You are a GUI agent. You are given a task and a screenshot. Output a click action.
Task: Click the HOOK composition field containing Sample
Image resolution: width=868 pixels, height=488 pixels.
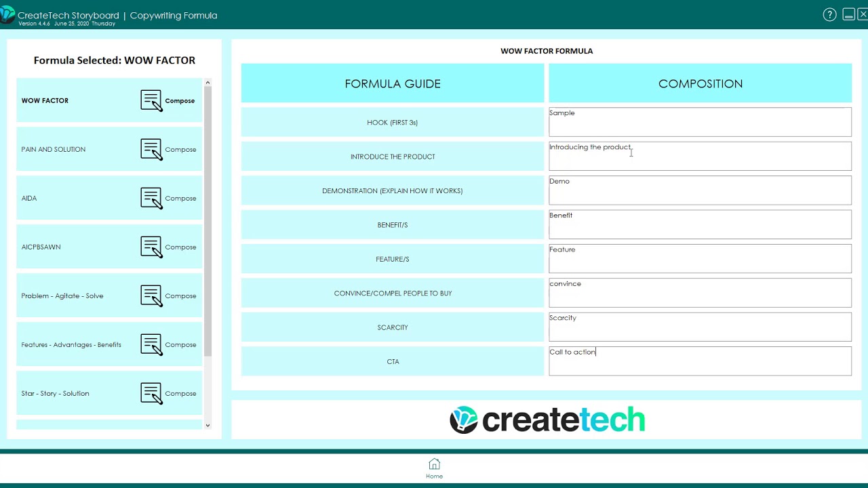tap(700, 122)
